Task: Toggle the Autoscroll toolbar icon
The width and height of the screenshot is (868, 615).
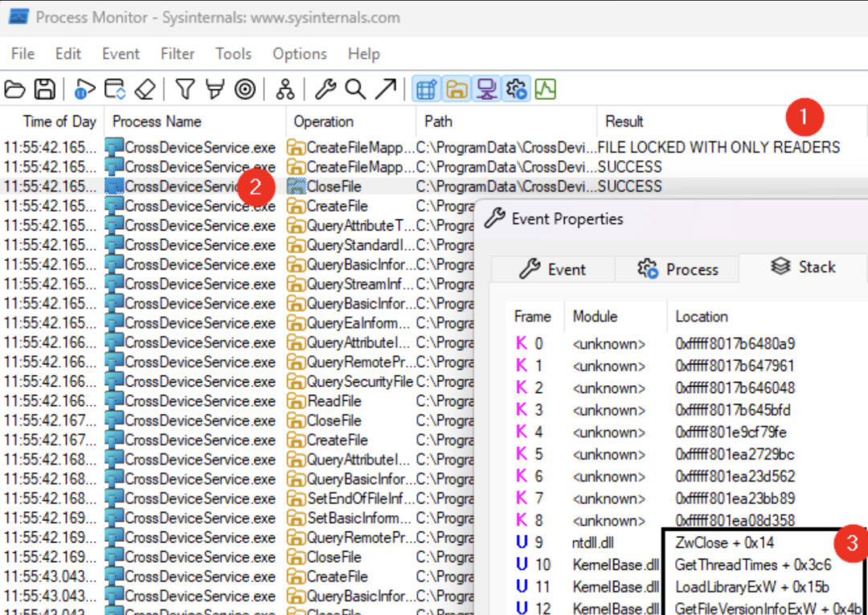Action: pyautogui.click(x=116, y=88)
